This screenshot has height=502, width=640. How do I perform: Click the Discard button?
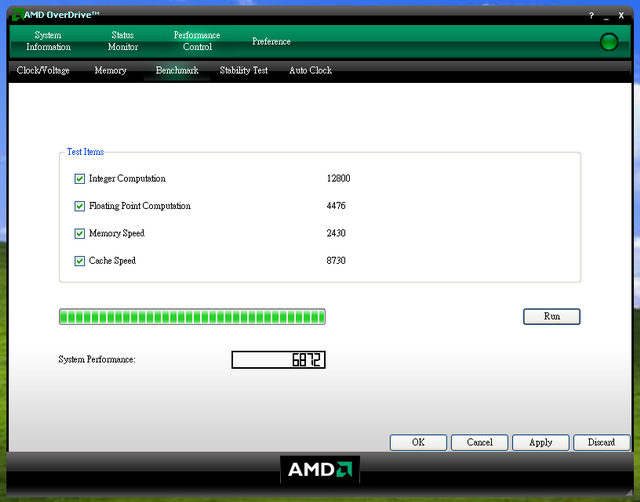(x=602, y=442)
